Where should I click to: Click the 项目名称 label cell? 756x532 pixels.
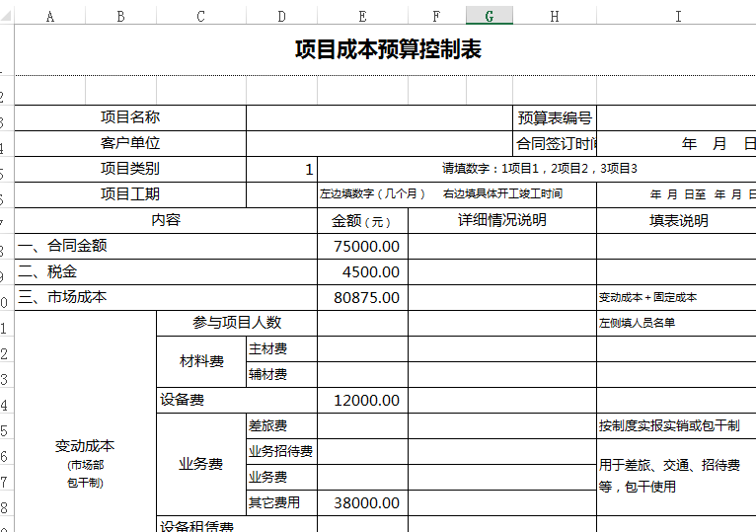(x=130, y=117)
